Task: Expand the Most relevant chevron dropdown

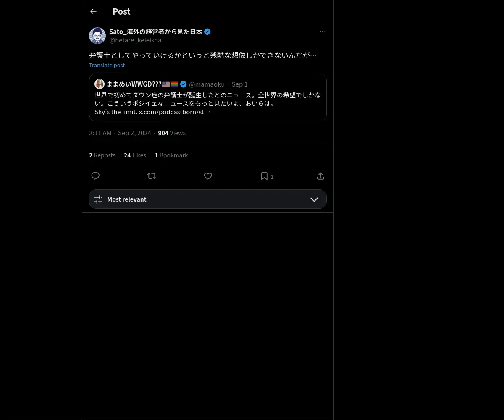Action: pos(314,199)
